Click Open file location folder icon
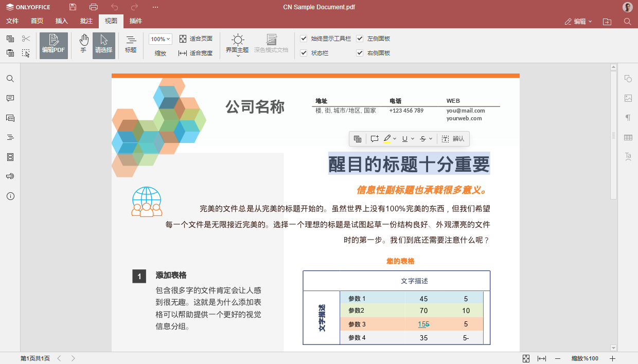The image size is (638, 364). 607,21
